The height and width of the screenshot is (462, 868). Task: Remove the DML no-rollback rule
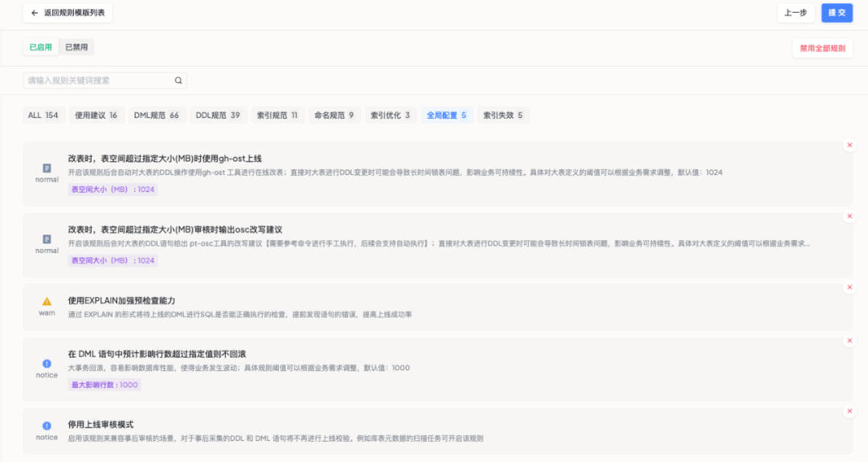tap(850, 341)
